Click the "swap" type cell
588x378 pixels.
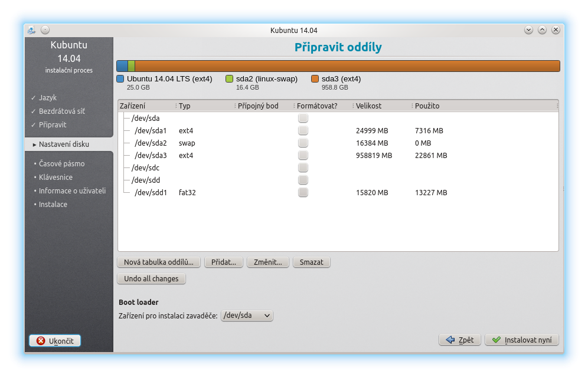[187, 143]
